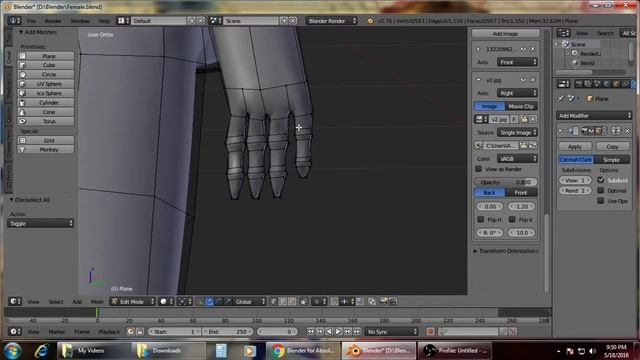Remove the v2.jpg background image
640x360 pixels.
pos(533,80)
